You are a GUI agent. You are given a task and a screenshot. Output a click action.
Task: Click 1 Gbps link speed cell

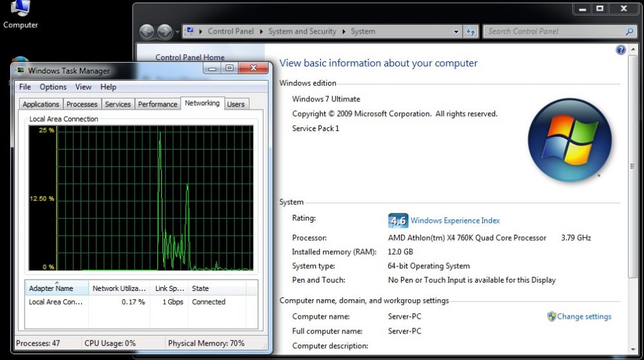(x=173, y=302)
